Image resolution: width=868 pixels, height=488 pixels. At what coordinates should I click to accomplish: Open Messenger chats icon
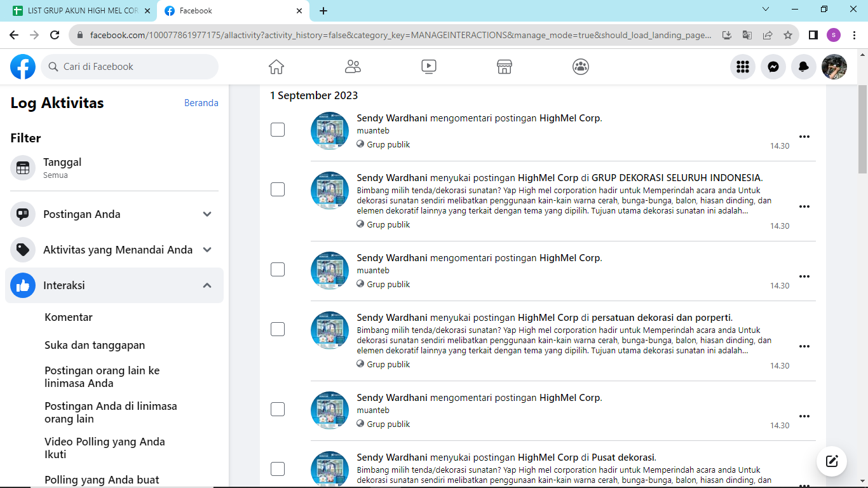[773, 67]
